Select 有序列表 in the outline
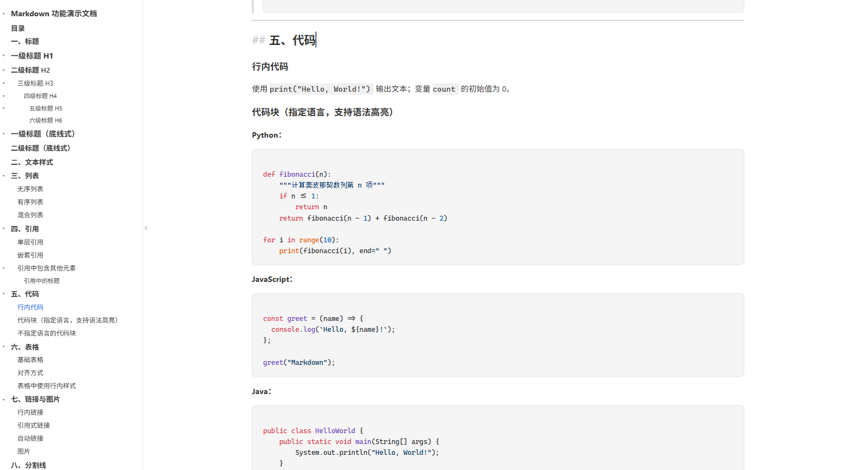The width and height of the screenshot is (868, 470). click(30, 202)
